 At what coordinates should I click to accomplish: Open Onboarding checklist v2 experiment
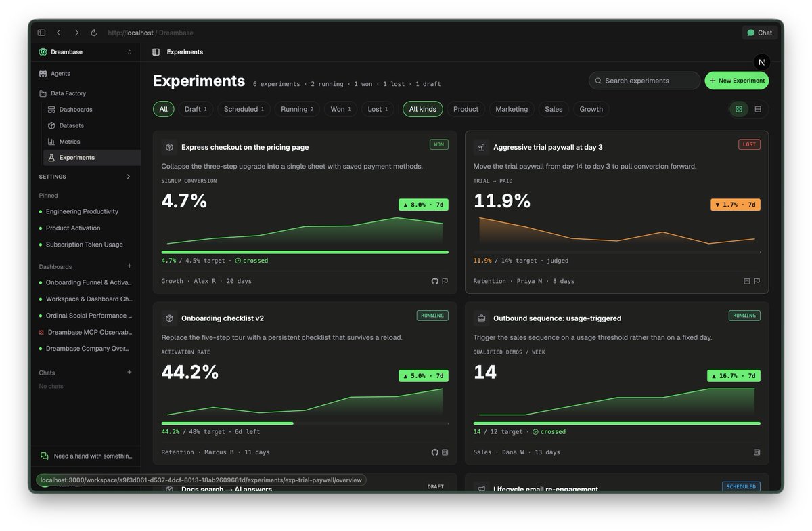tap(223, 318)
